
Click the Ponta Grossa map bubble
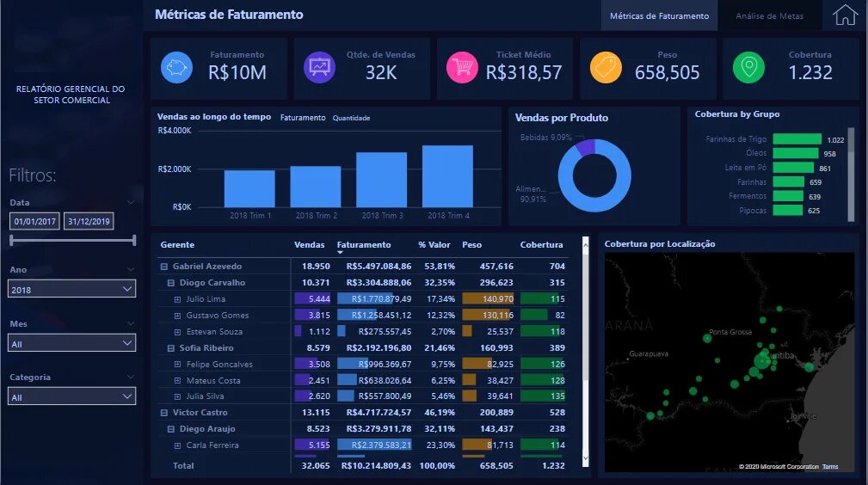707,338
